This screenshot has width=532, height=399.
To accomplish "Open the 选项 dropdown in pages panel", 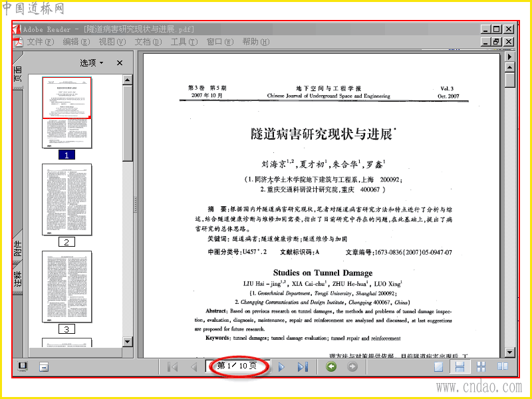I will point(92,63).
